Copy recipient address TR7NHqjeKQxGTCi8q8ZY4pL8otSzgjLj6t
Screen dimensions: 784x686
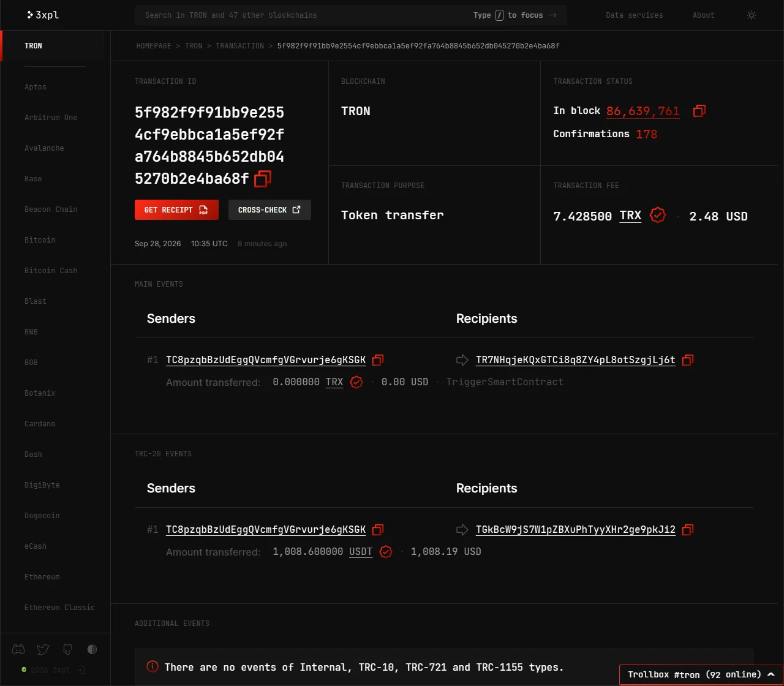688,360
